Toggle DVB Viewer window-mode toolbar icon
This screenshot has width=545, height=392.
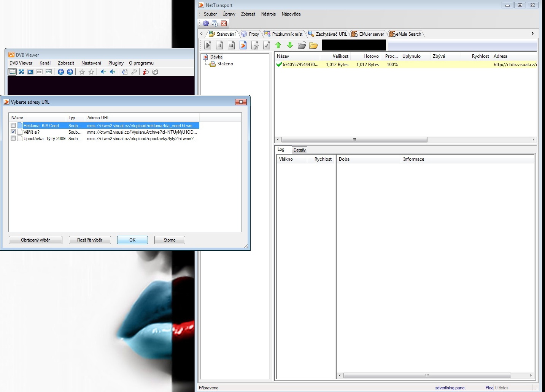12,72
